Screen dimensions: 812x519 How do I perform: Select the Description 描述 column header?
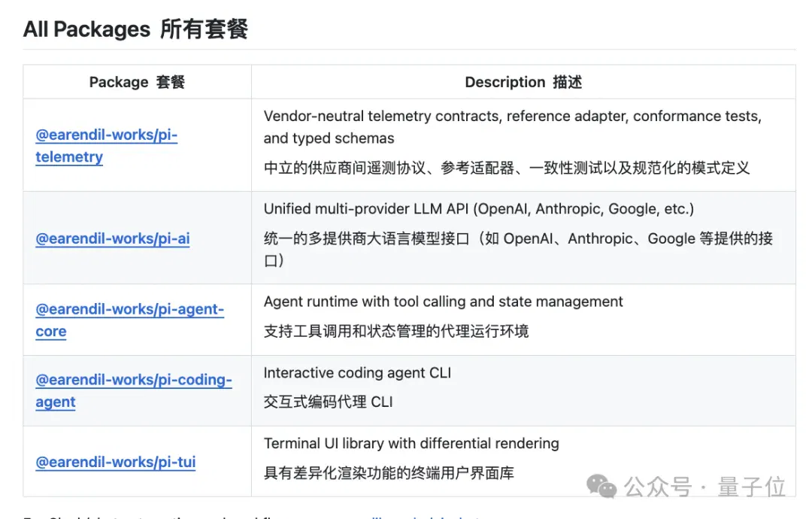(523, 82)
